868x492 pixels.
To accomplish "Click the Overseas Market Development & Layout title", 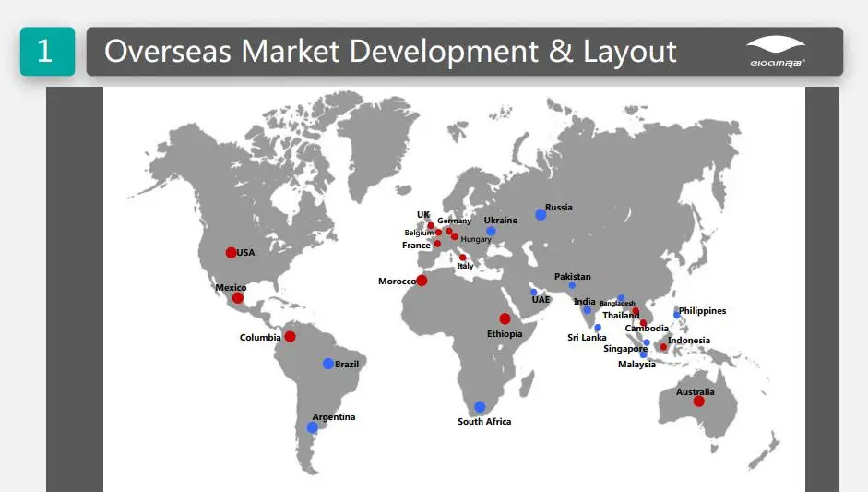I will point(390,52).
